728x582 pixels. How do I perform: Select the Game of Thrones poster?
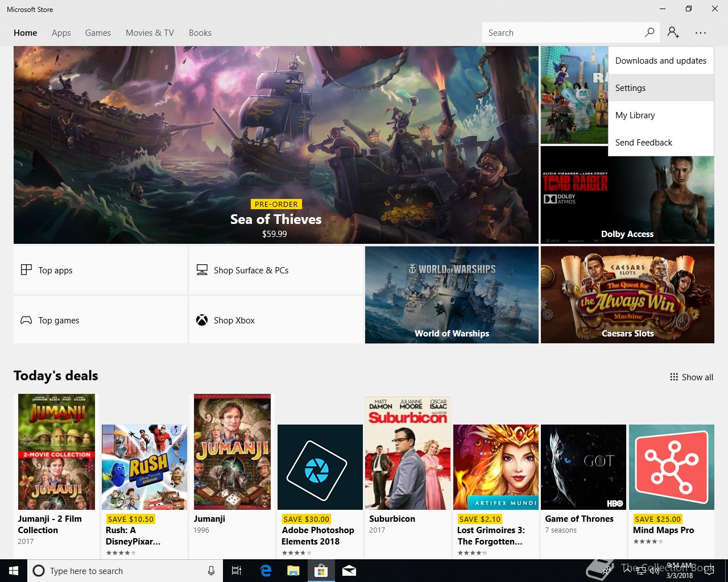[x=584, y=467]
